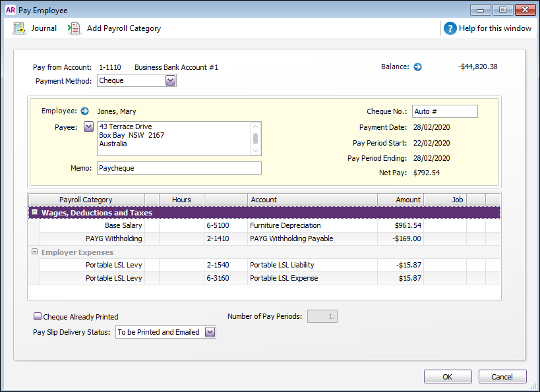Open the Payee dropdown arrow

(x=88, y=127)
